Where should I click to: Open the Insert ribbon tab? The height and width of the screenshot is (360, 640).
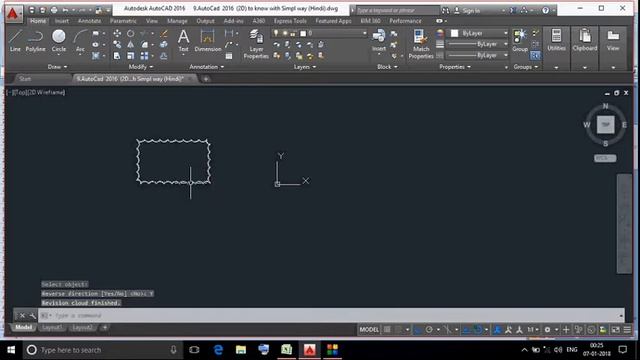[62, 21]
